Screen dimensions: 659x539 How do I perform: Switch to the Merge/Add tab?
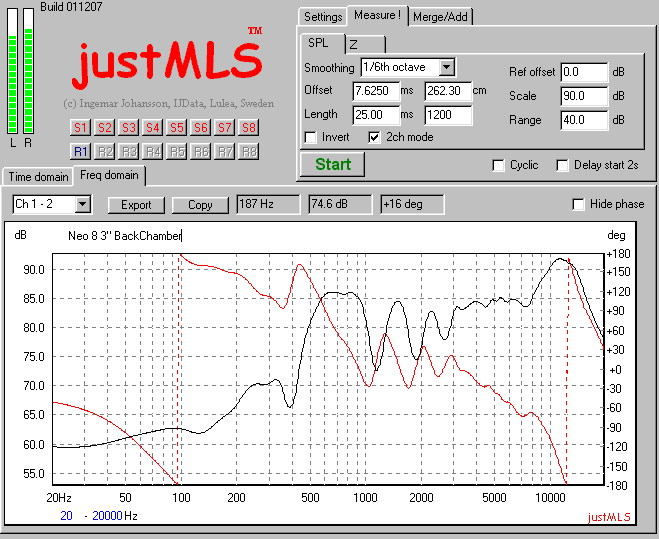[x=440, y=17]
